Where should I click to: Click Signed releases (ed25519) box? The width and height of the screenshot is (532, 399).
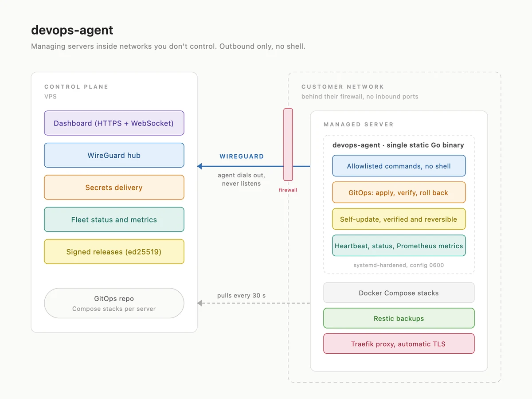(x=114, y=252)
